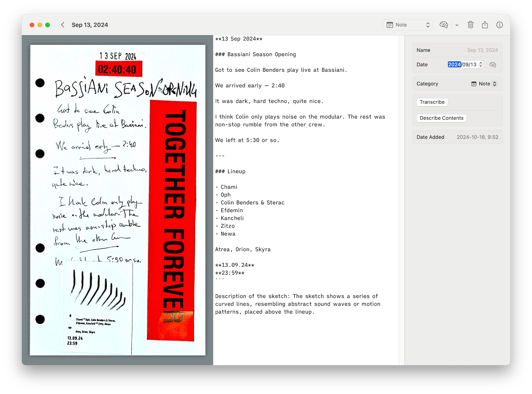The image size is (532, 394).
Task: Click the scanned notebook page image
Action: pos(118,200)
